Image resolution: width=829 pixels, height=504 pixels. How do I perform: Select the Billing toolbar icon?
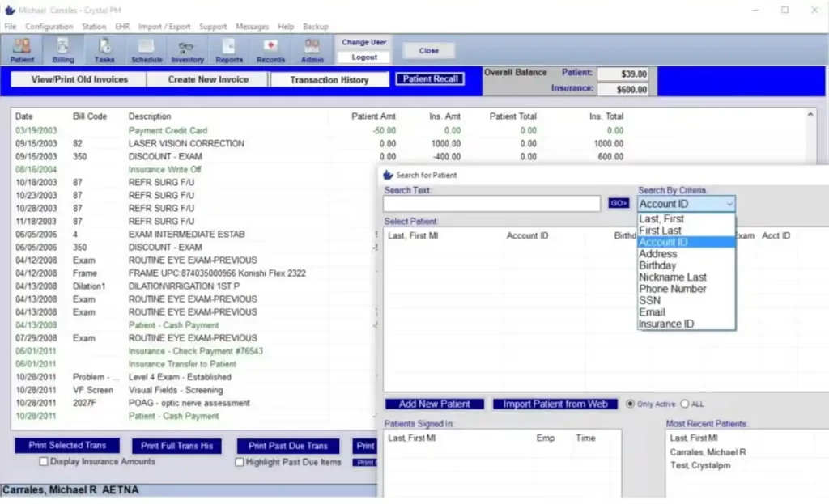pyautogui.click(x=63, y=50)
